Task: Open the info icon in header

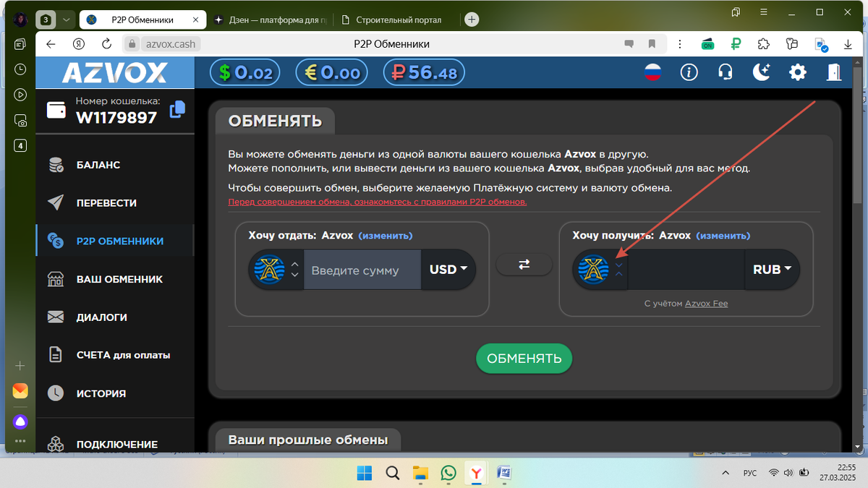Action: (689, 72)
